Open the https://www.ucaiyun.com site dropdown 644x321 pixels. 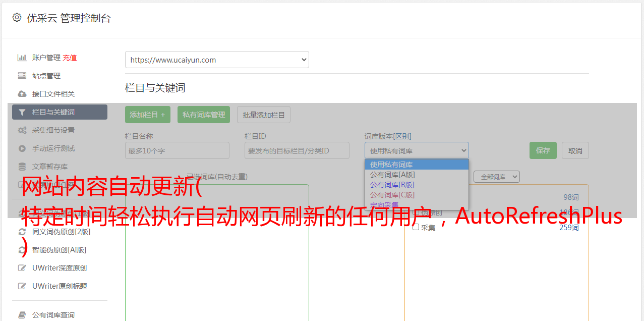217,60
